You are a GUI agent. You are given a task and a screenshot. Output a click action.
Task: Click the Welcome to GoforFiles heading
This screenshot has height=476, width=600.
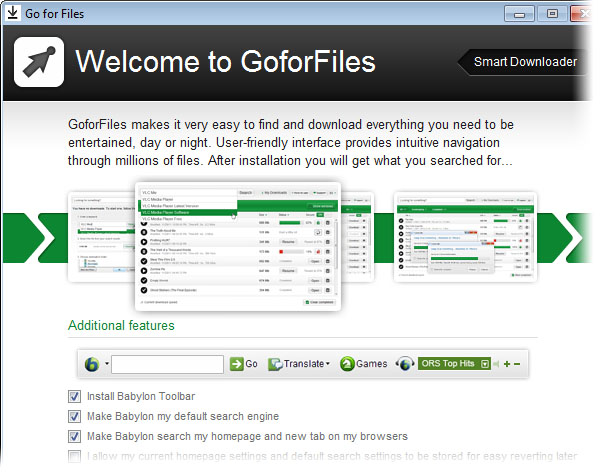point(225,62)
